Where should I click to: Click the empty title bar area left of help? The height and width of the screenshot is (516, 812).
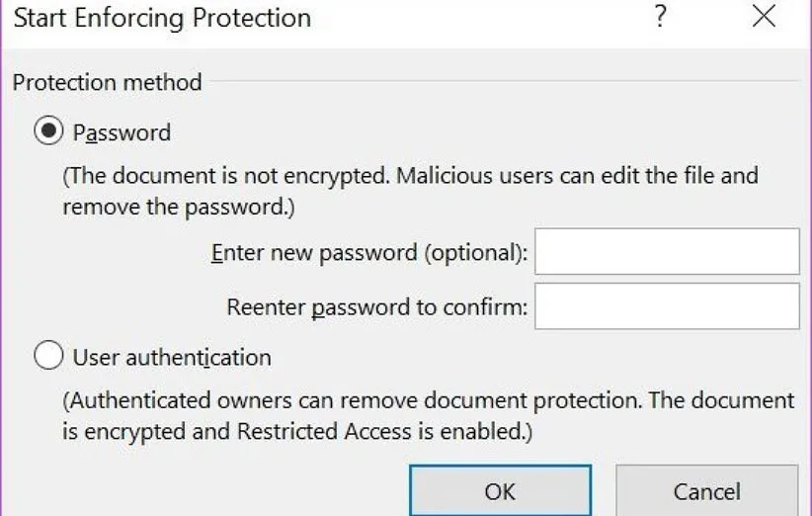(474, 18)
